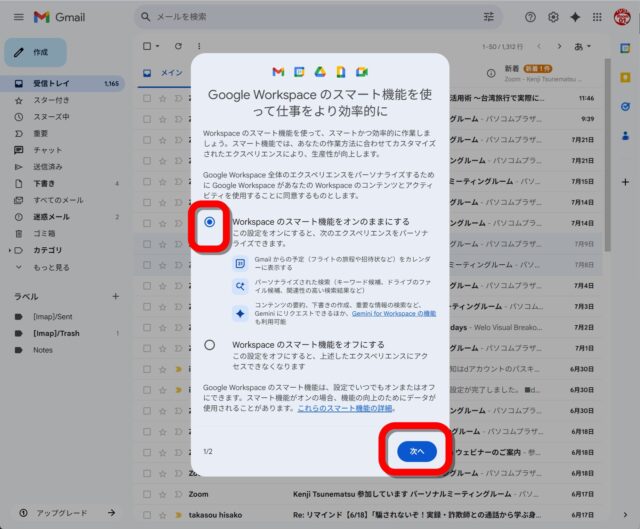Select turn smart features off radio
640x529 pixels.
click(x=209, y=345)
